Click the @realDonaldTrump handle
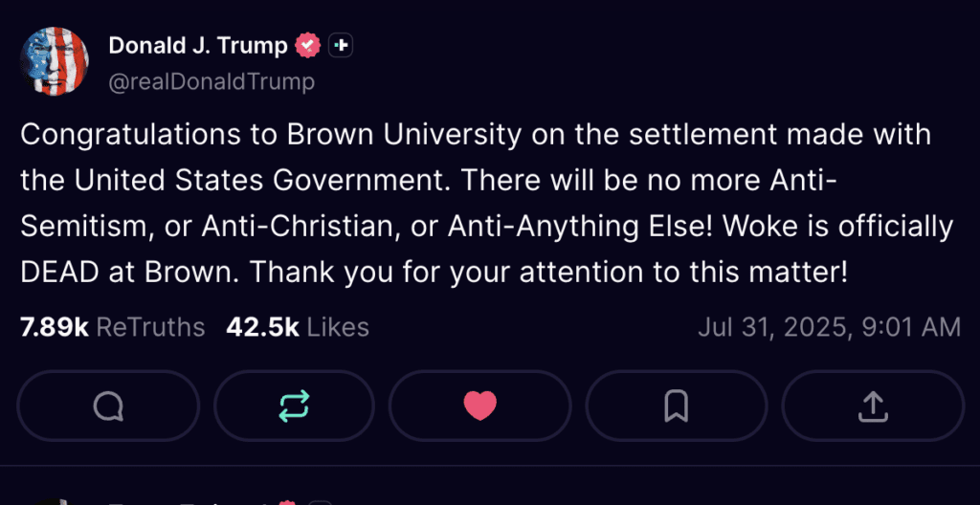The height and width of the screenshot is (505, 980). (x=212, y=81)
